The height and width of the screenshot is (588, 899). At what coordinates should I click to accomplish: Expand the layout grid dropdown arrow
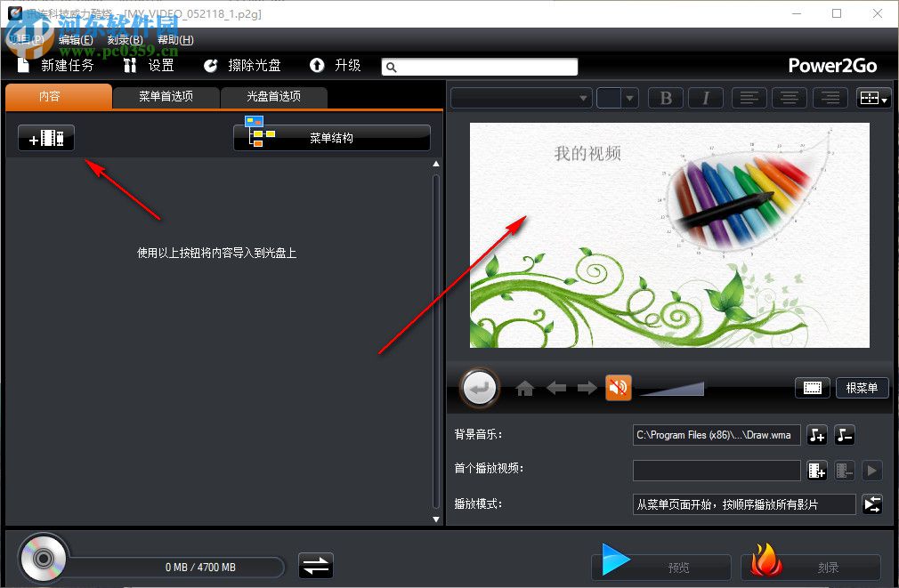point(883,98)
